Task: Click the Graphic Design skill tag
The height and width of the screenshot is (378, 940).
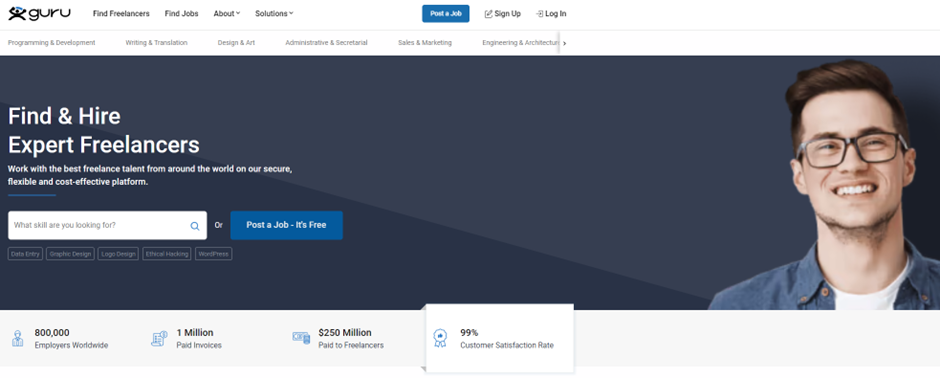Action: pos(70,254)
